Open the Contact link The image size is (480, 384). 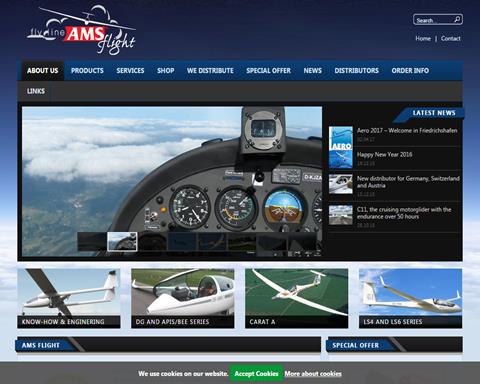tap(450, 39)
